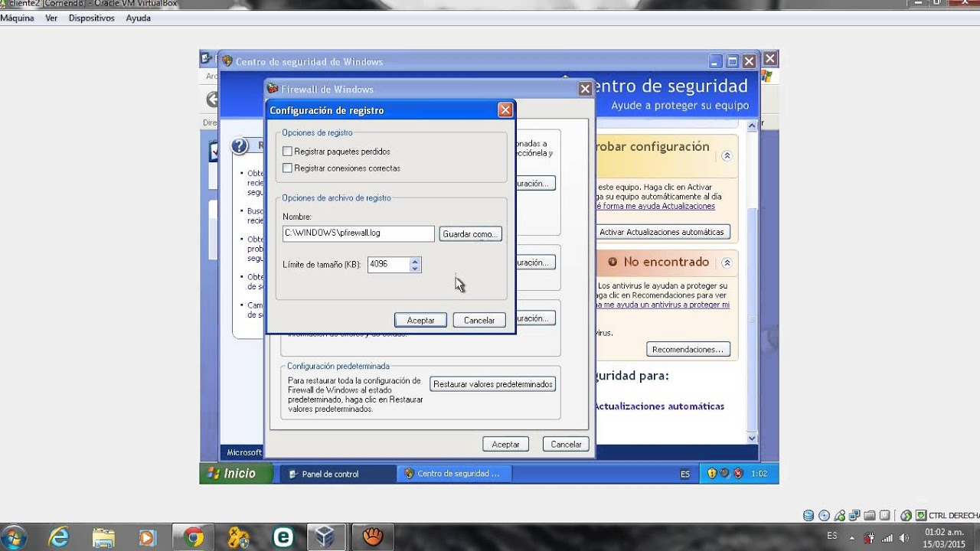Switch to Google Chrome on host taskbar
The height and width of the screenshot is (551, 980).
[193, 536]
